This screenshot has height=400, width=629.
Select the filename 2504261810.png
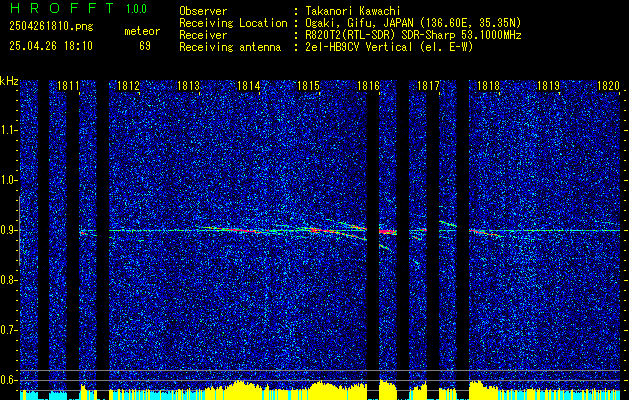pos(51,27)
